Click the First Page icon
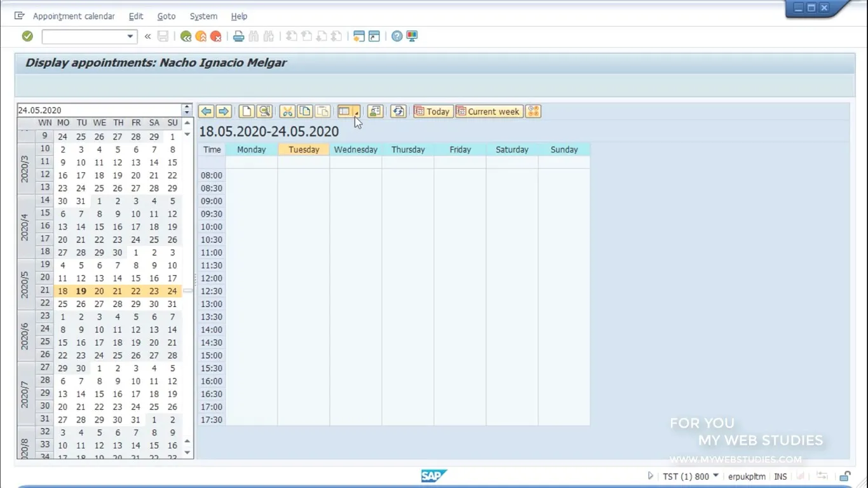The height and width of the screenshot is (488, 868). coord(291,36)
